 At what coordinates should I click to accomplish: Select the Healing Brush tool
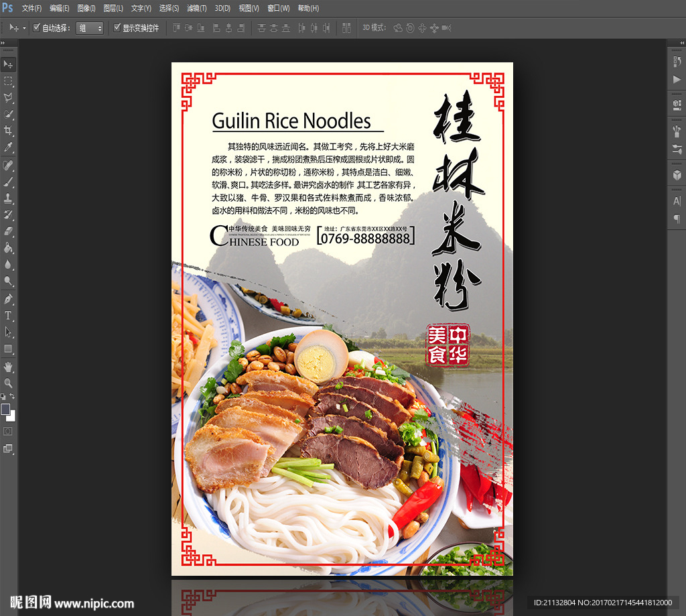[8, 166]
